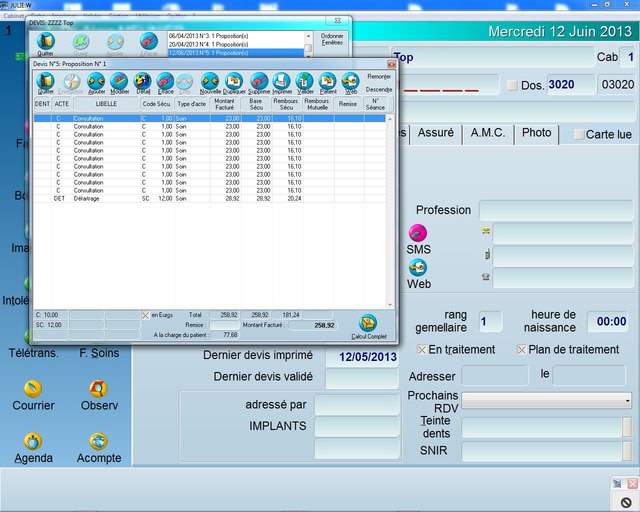Open the Observ icon

[x=98, y=388]
